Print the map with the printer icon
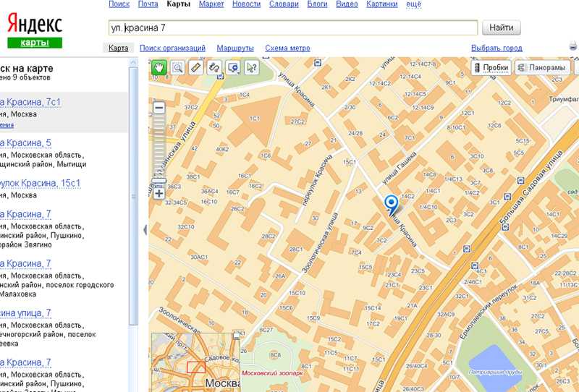 pos(573,46)
